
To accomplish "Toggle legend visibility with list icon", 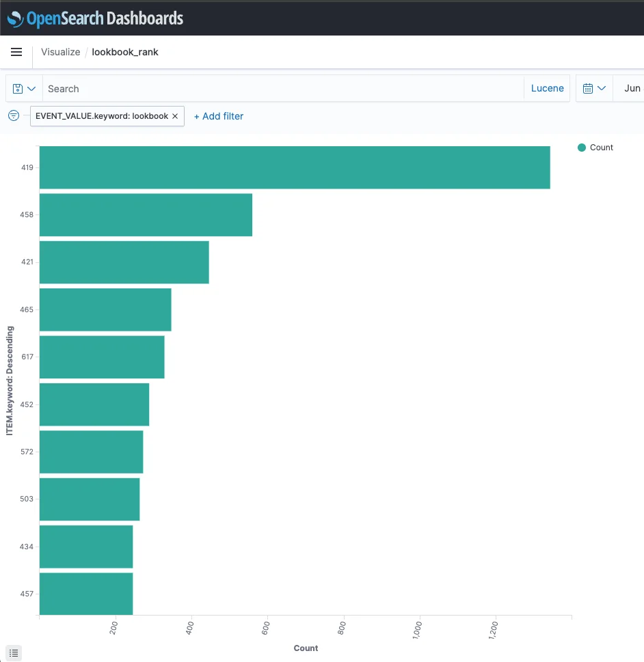I will pyautogui.click(x=14, y=653).
